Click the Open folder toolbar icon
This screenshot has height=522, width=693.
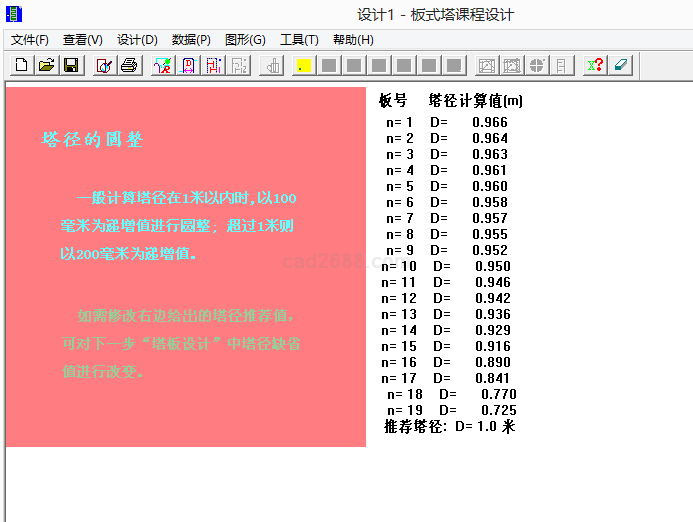coord(46,65)
